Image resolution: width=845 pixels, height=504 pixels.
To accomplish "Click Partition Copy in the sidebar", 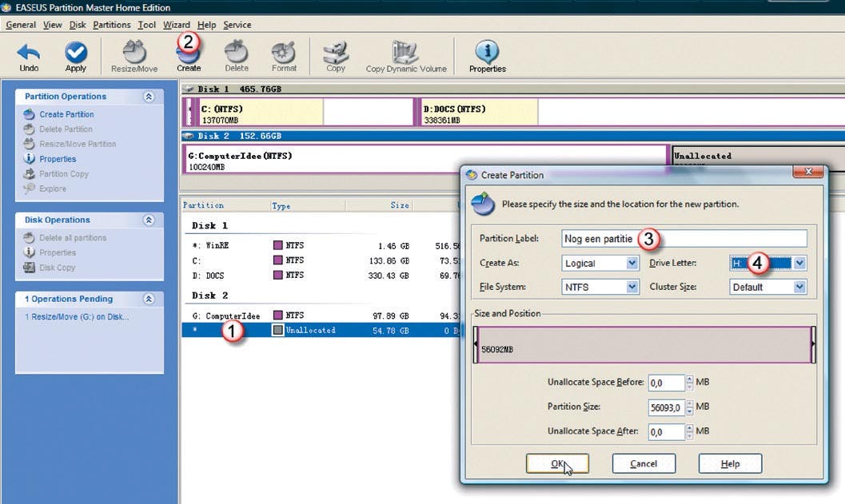I will (64, 174).
